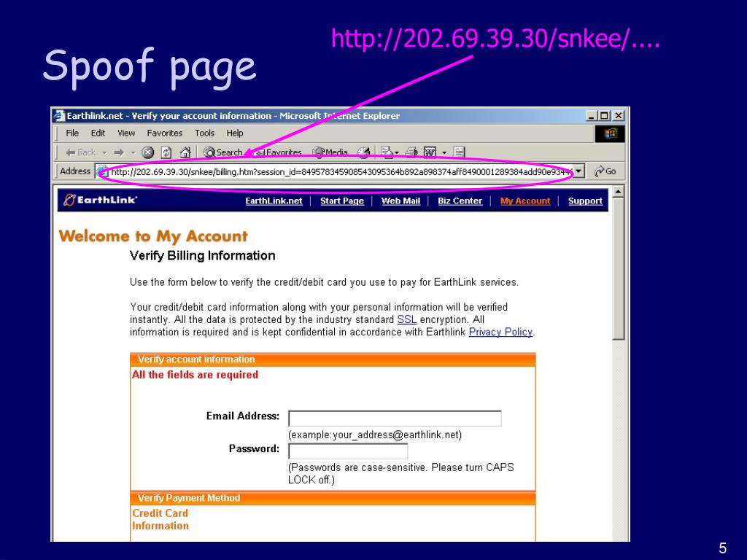Click the SSL hyperlink
Viewport: 747px width, 560px height.
407,319
